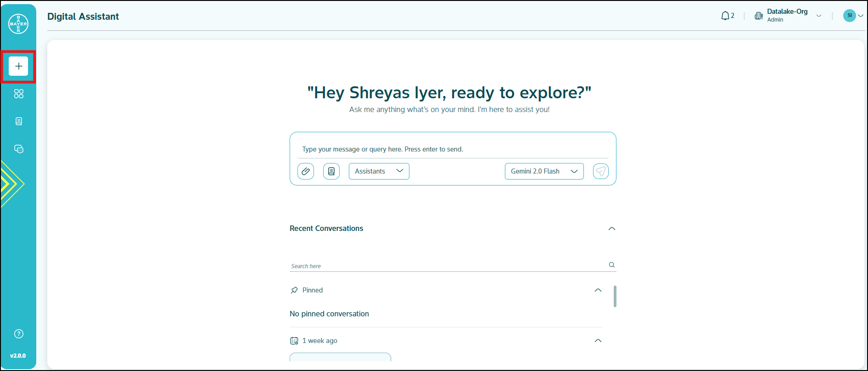
Task: Open the four-circles apps icon in the sidebar
Action: click(x=18, y=94)
